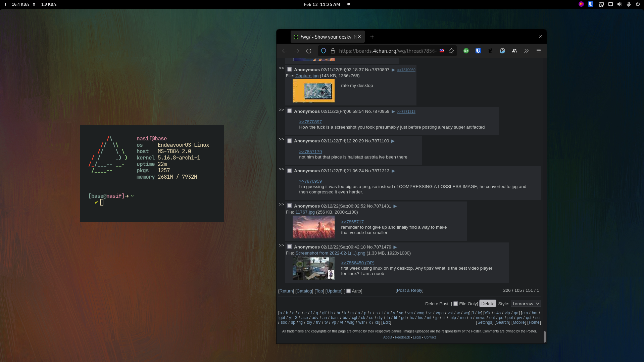Open the Bitwarden shield extension in the toolbar

pyautogui.click(x=478, y=51)
